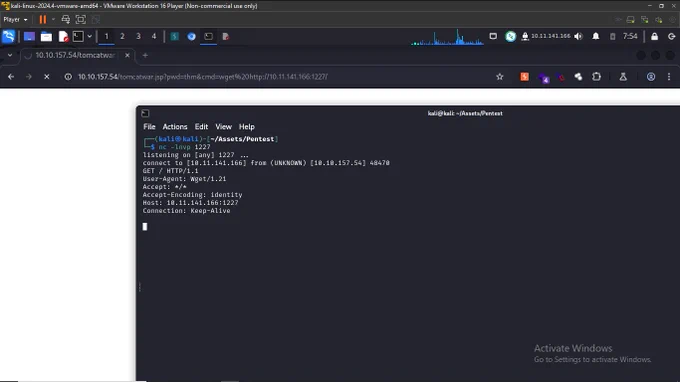Open the browser profile avatar
Image resolution: width=680 pixels, height=382 pixels.
[651, 77]
